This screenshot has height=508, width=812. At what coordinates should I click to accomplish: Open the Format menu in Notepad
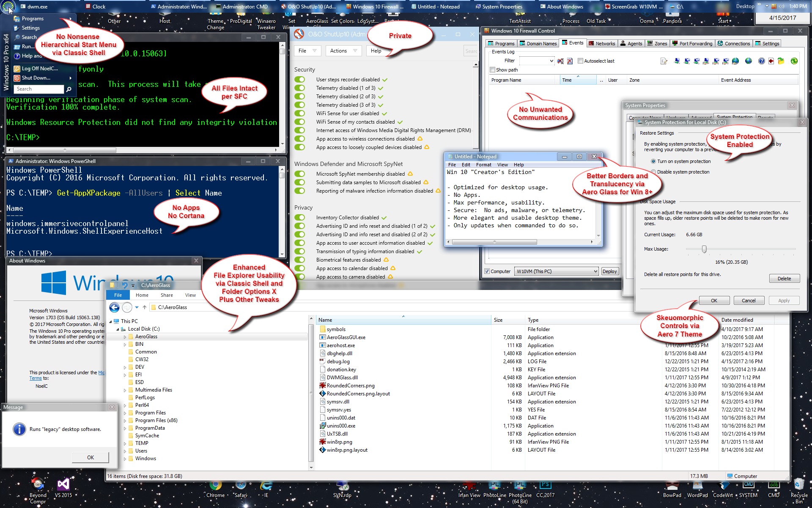tap(483, 165)
